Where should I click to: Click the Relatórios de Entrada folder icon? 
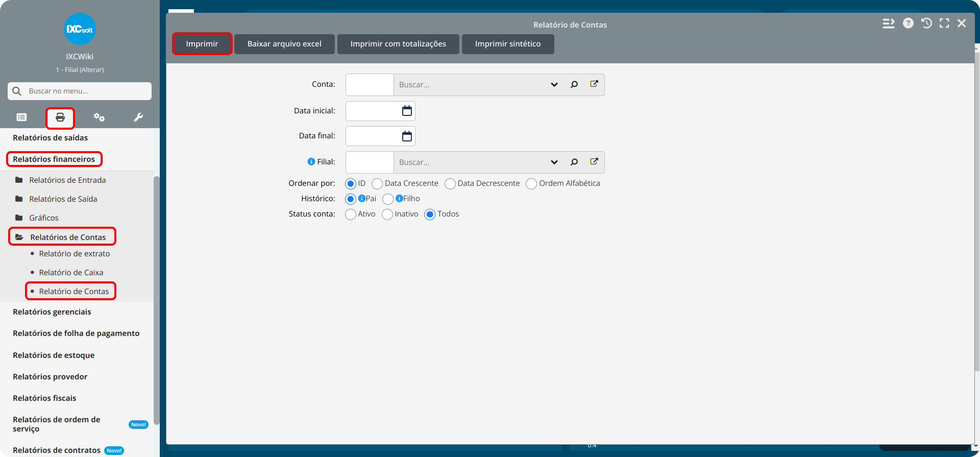click(19, 180)
